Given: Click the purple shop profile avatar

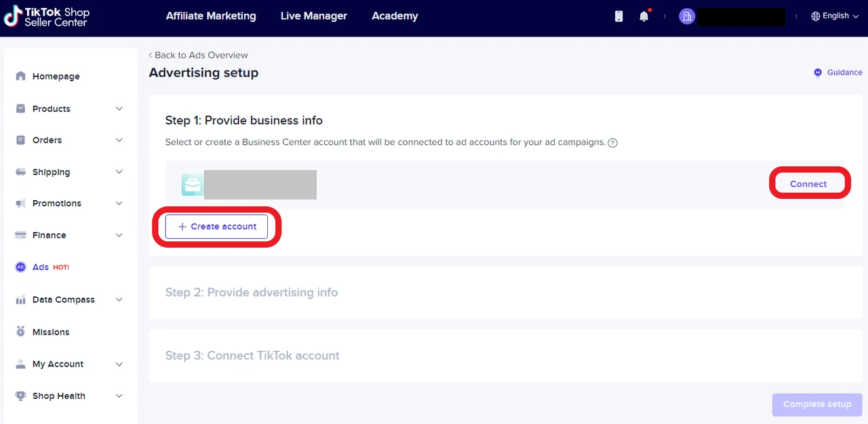Looking at the screenshot, I should point(687,16).
